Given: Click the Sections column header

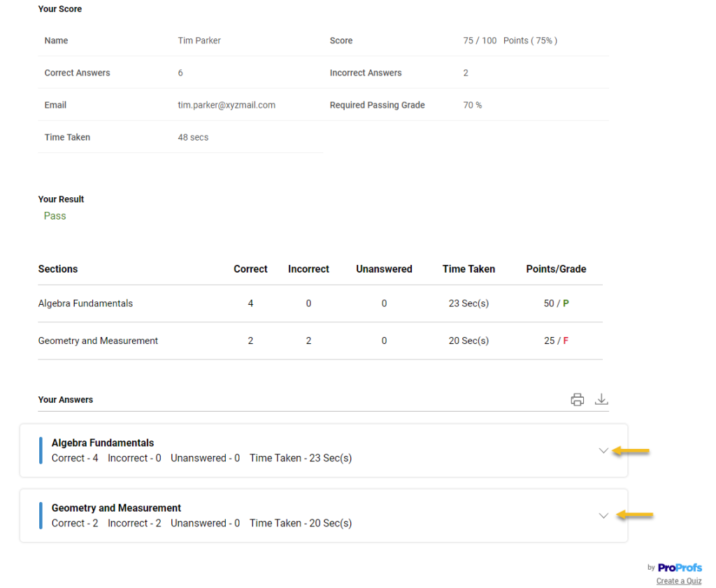Looking at the screenshot, I should (58, 269).
